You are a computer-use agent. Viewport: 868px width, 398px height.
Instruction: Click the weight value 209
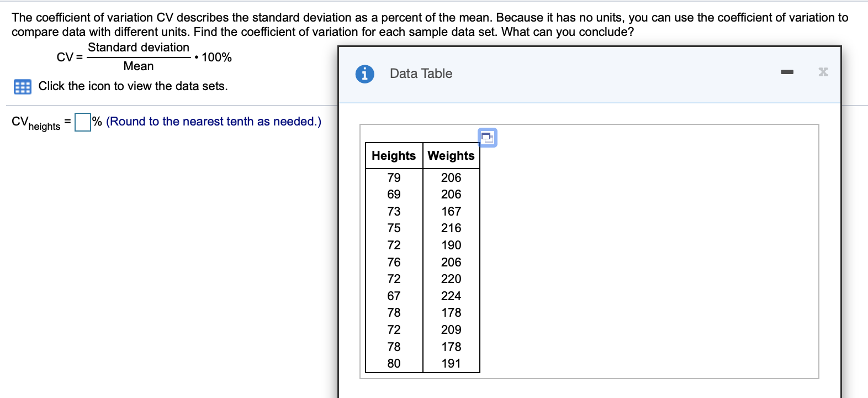click(x=451, y=329)
